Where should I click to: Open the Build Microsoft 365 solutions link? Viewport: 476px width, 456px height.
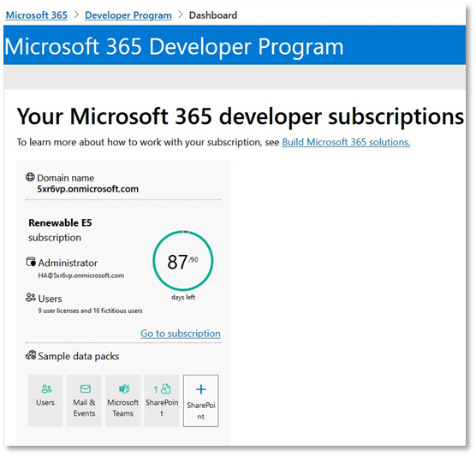346,142
